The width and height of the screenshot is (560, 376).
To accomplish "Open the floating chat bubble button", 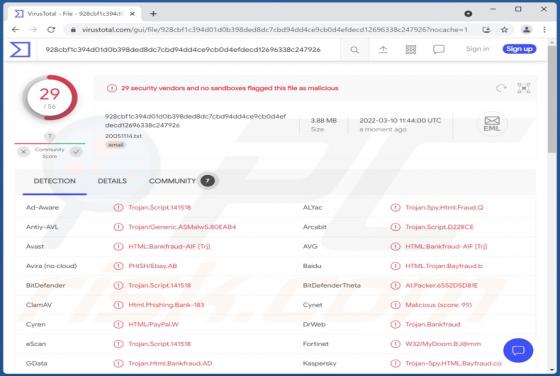I will (518, 350).
